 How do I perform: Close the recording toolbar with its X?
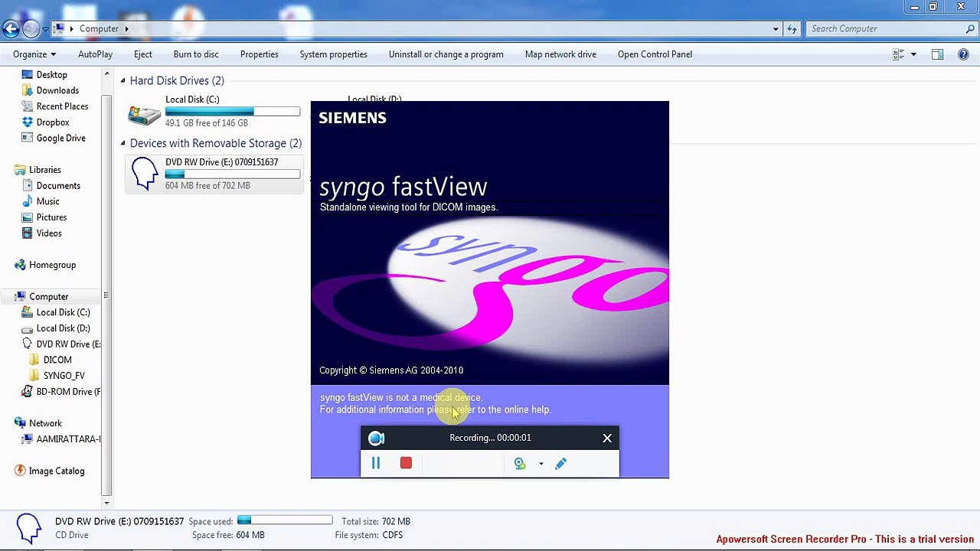coord(607,438)
